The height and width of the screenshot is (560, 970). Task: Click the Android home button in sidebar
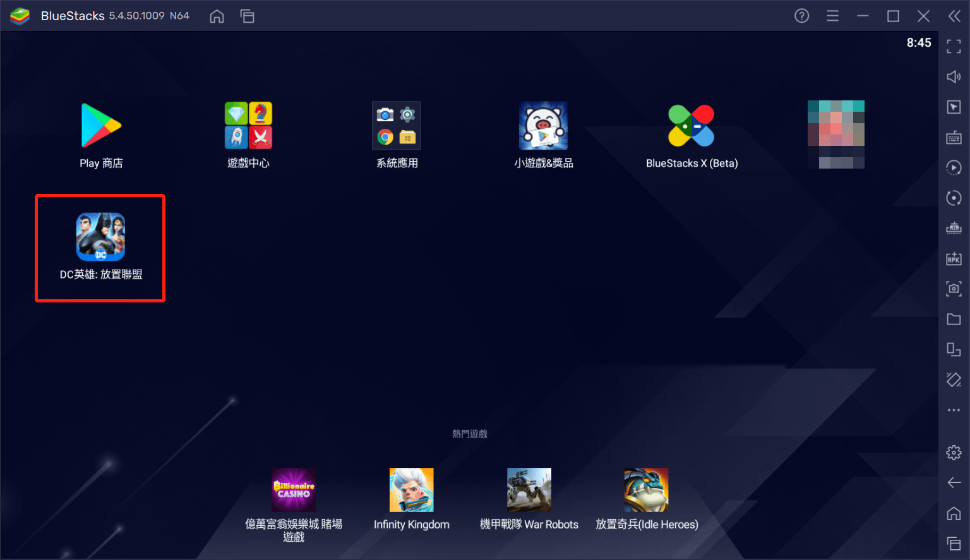pos(954,513)
